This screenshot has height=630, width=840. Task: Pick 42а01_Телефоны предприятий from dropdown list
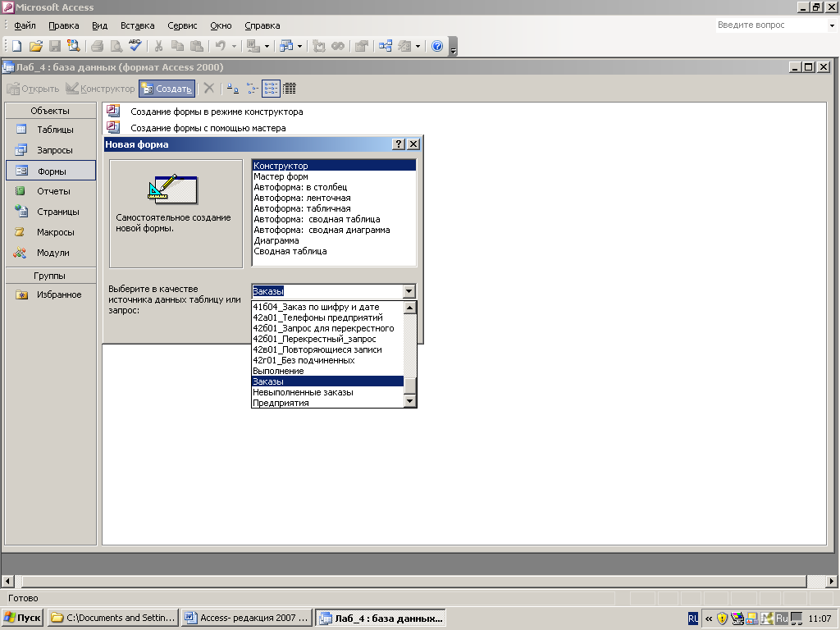(x=327, y=317)
